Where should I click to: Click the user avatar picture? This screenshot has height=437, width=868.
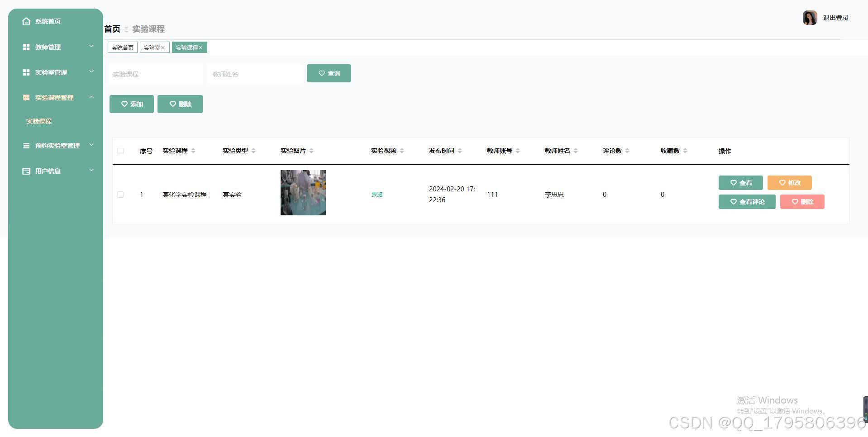[x=810, y=18]
